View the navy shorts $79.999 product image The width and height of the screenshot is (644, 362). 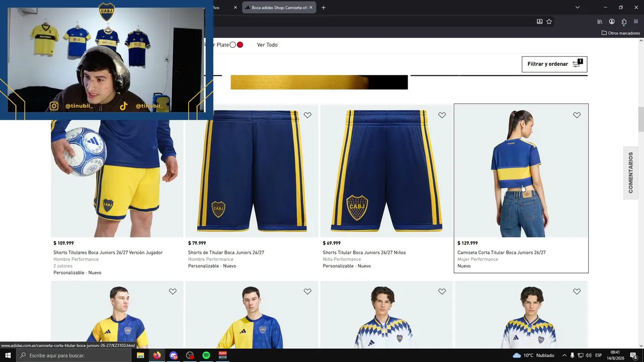[252, 171]
